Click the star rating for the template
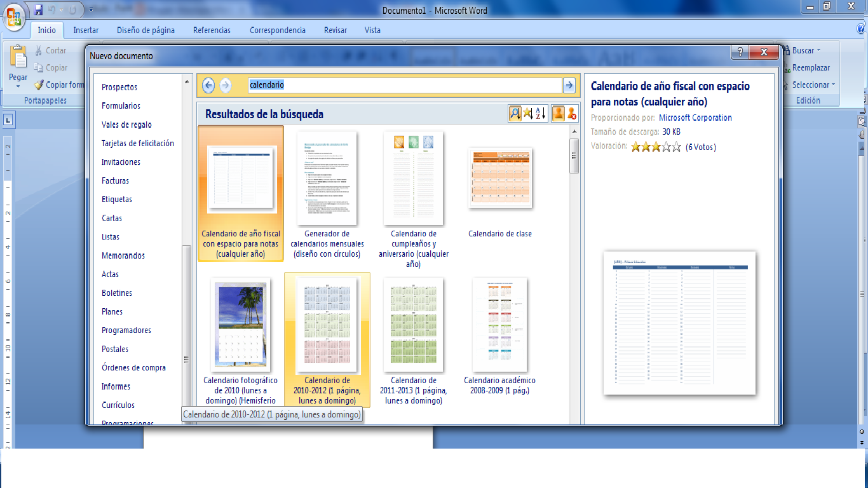Viewport: 868px width, 488px height. point(655,147)
